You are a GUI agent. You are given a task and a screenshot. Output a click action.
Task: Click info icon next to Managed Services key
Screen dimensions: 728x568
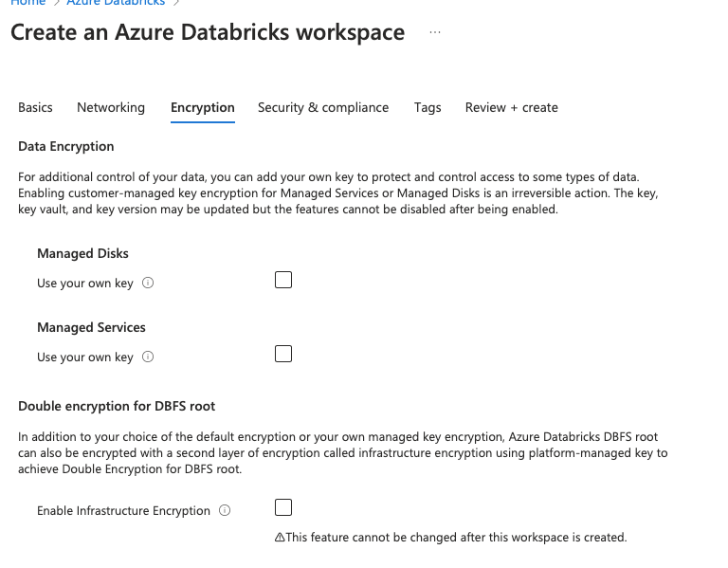[x=148, y=357]
